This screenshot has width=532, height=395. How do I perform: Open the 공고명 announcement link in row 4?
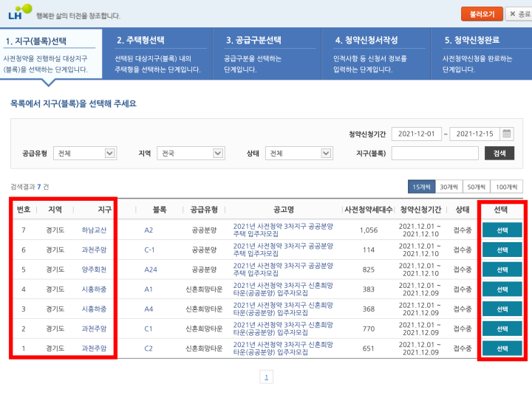(283, 289)
